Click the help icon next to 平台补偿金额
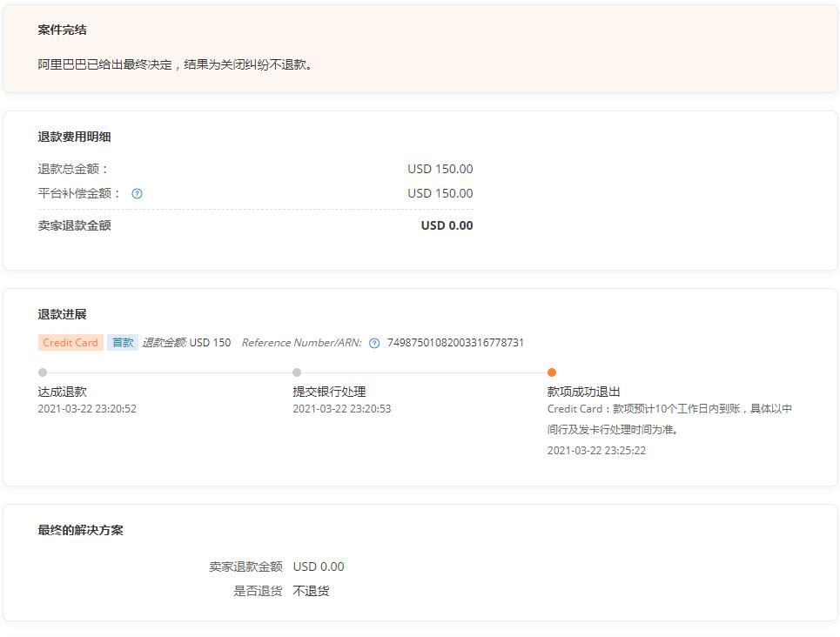Screen dimensions: 840x637 pos(136,193)
